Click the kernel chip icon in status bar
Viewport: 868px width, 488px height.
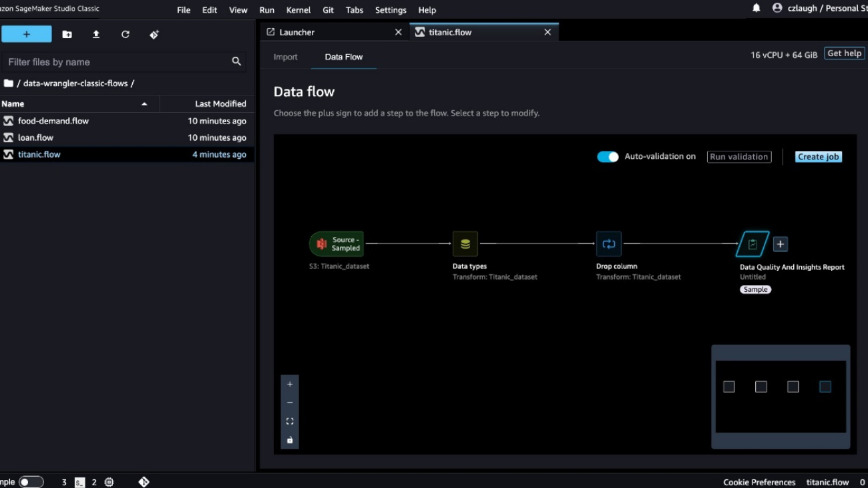110,482
